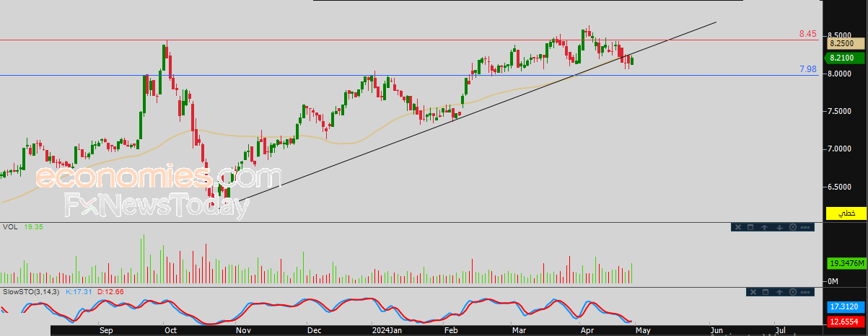Click the 17.3120 stochastic K value tag
868x336 pixels.
coord(844,307)
